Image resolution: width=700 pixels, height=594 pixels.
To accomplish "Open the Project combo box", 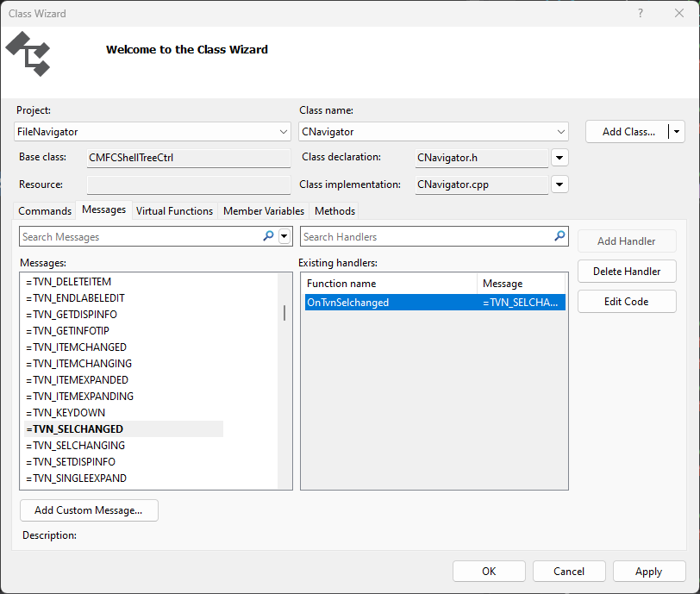I will pyautogui.click(x=153, y=132).
